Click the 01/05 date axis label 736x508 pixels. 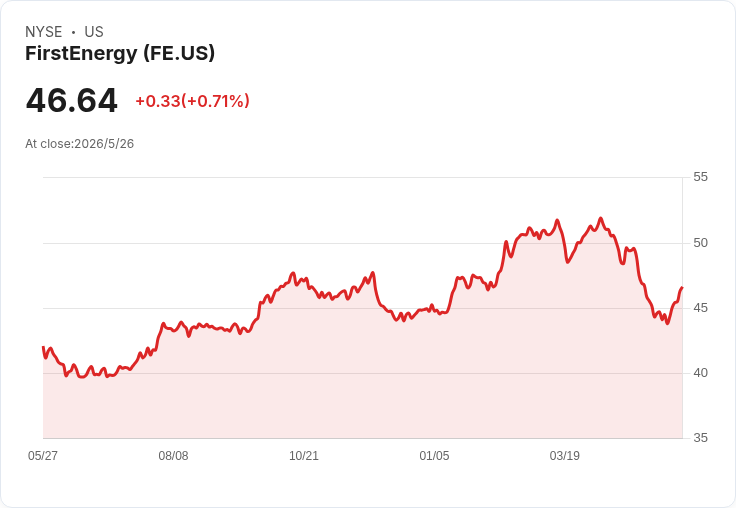[x=434, y=455]
